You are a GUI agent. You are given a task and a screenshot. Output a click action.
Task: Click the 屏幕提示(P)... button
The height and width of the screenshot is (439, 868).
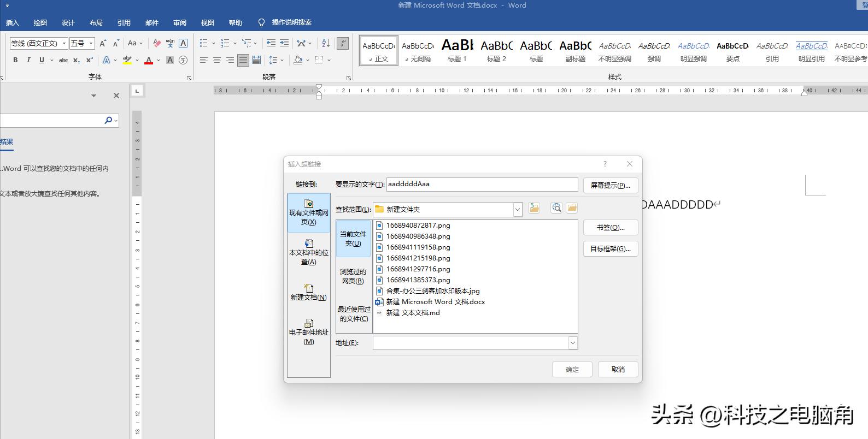pyautogui.click(x=611, y=185)
